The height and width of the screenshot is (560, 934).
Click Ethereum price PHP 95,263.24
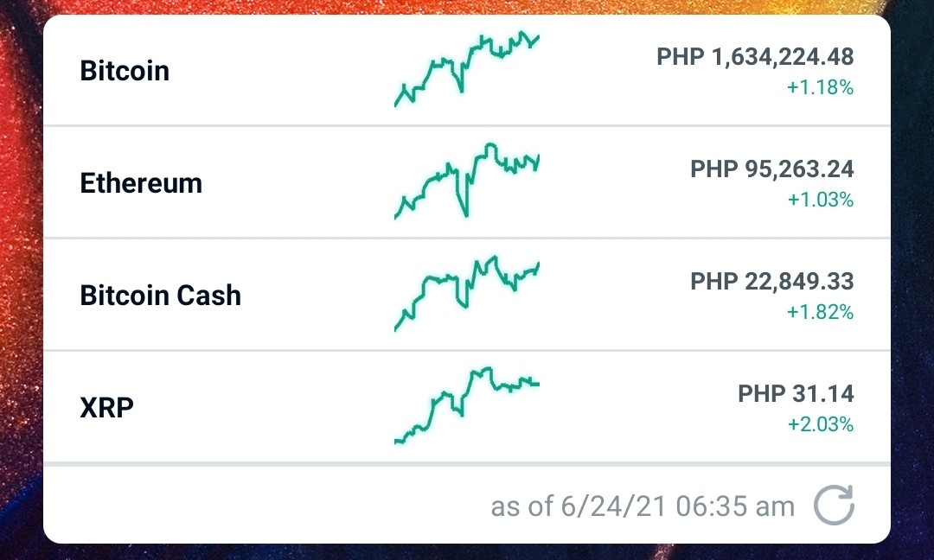771,169
